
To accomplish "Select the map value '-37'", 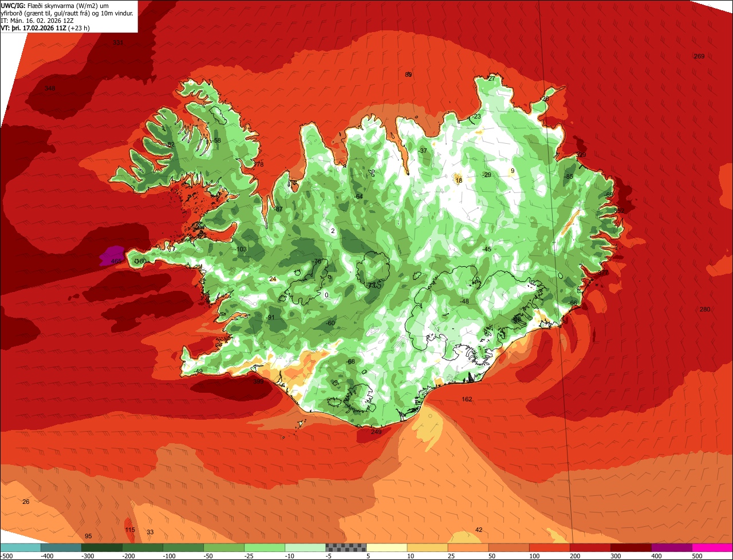I will click(423, 151).
